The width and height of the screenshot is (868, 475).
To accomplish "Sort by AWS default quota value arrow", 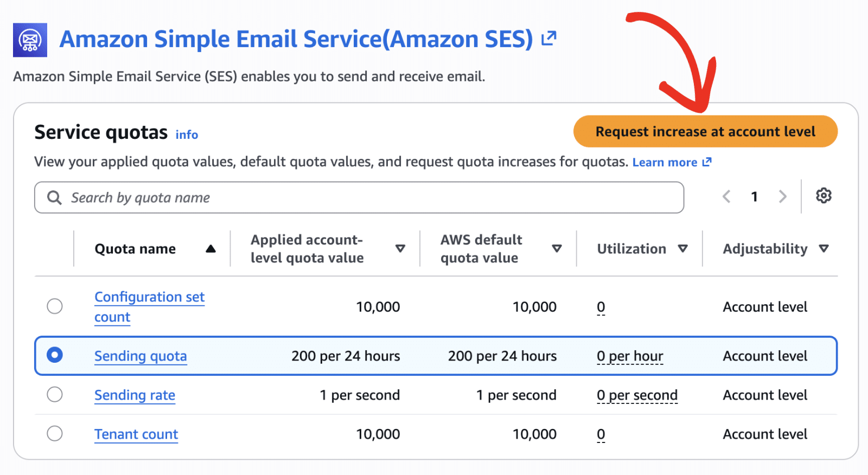I will (x=557, y=248).
